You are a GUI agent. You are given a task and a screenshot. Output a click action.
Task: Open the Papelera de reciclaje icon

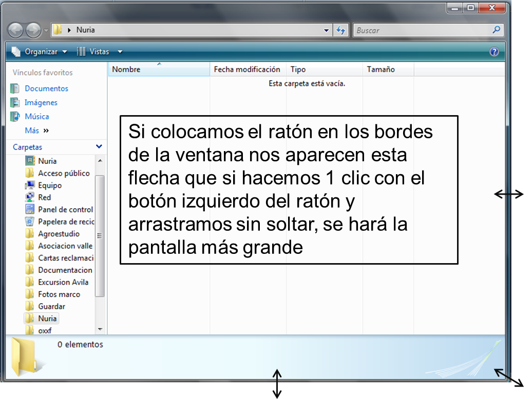pyautogui.click(x=30, y=221)
